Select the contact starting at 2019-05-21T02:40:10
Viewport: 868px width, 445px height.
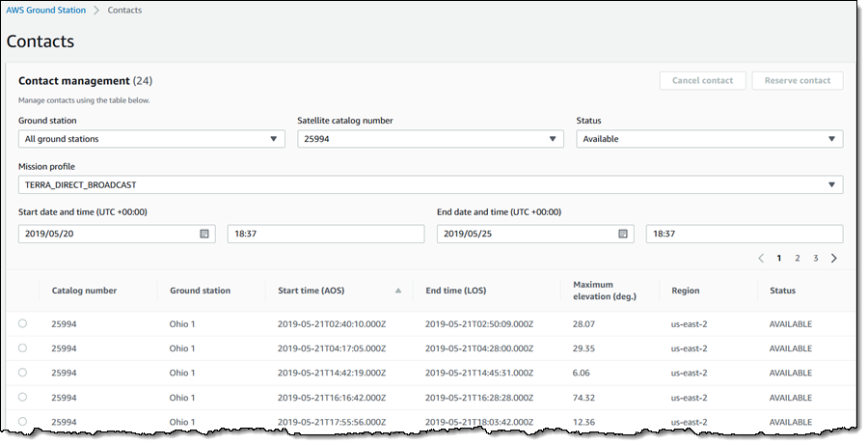(x=22, y=323)
